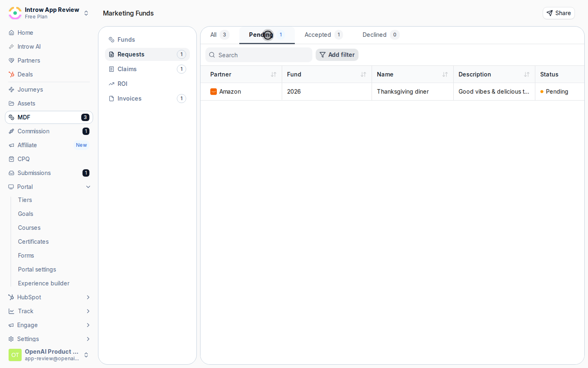Screen dimensions: 588x368
Task: Open Certificates under Portal
Action: pos(33,242)
